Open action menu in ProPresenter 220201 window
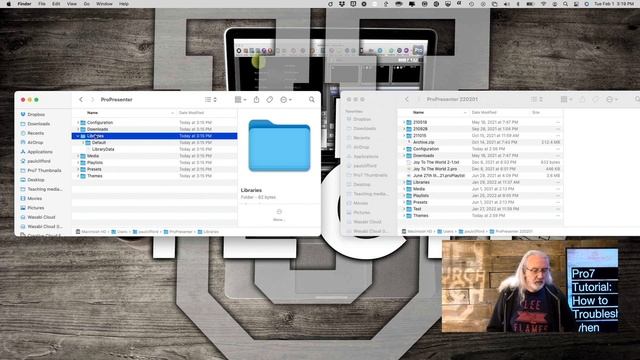The height and width of the screenshot is (360, 640). (611, 99)
